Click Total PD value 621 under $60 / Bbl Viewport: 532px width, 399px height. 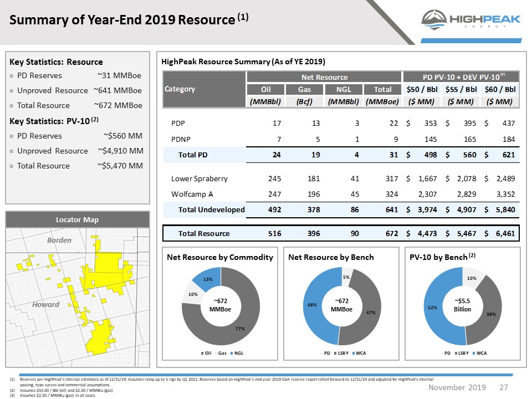tap(509, 155)
